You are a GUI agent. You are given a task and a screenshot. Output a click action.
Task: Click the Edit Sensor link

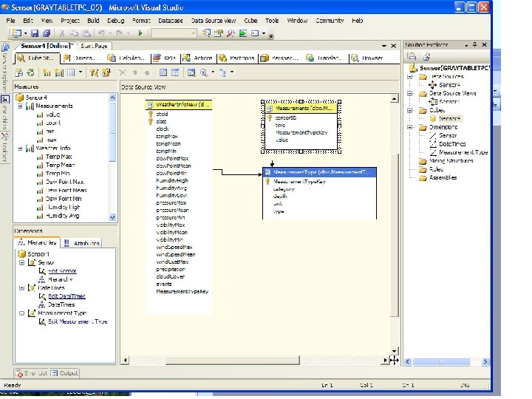(x=62, y=271)
